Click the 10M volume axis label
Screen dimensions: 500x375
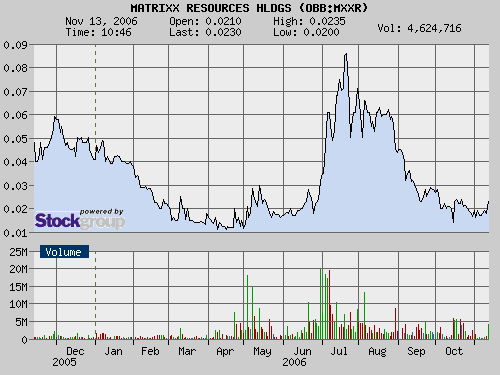18,304
